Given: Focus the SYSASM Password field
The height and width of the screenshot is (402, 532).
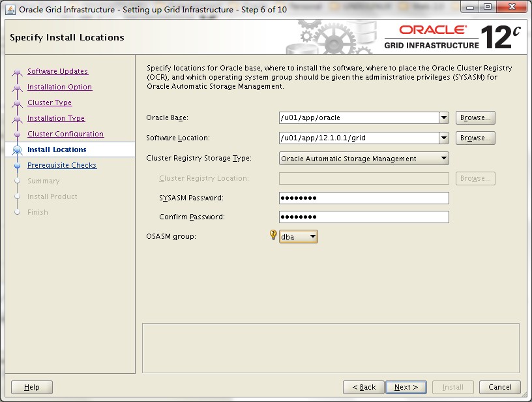Looking at the screenshot, I should pyautogui.click(x=364, y=198).
